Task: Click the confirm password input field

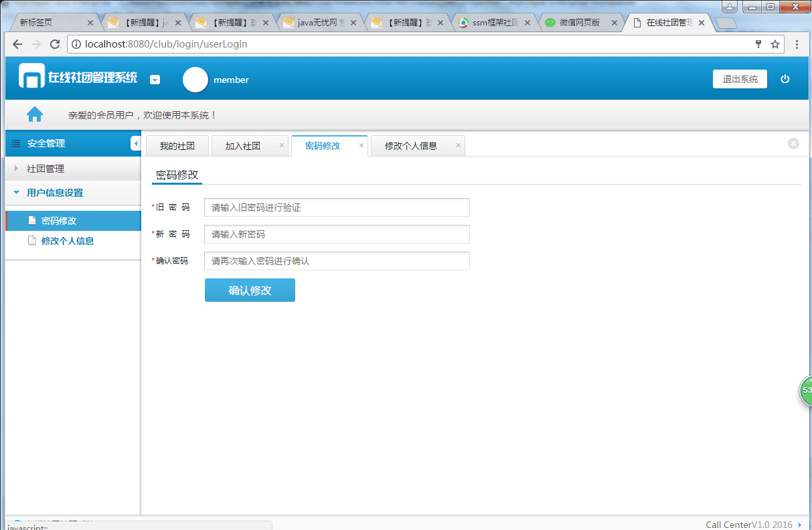Action: [x=337, y=261]
